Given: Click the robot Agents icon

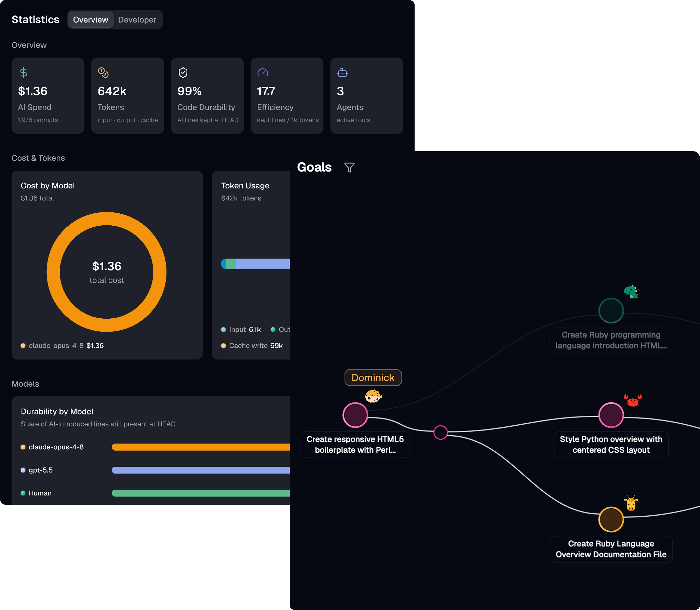Looking at the screenshot, I should pos(342,72).
